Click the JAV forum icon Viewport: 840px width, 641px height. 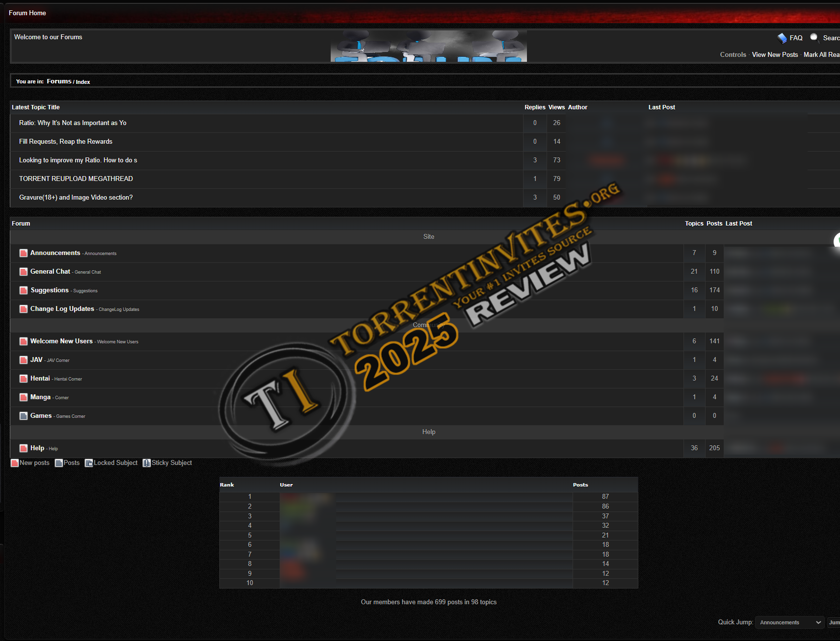[23, 360]
